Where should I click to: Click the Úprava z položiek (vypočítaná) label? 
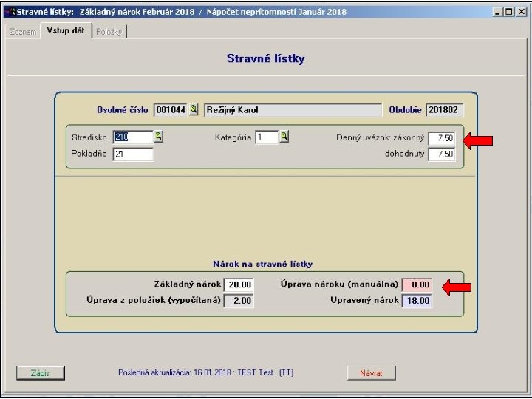(x=154, y=300)
